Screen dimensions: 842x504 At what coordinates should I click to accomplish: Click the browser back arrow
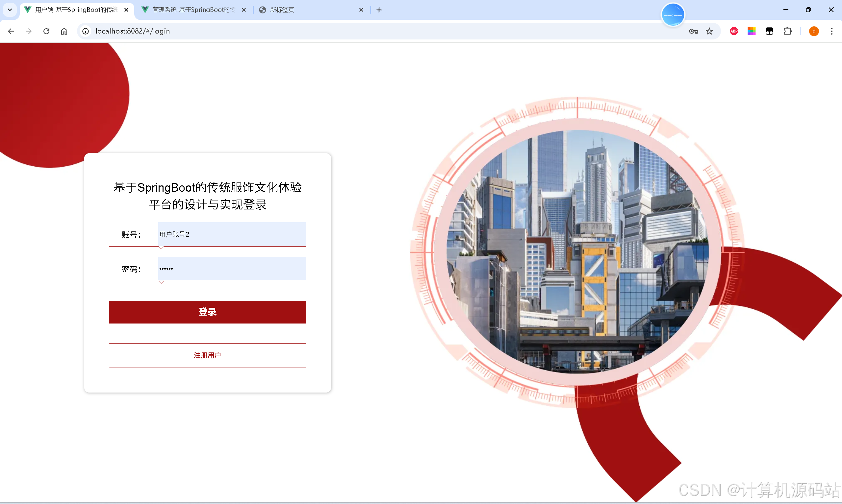(x=11, y=31)
